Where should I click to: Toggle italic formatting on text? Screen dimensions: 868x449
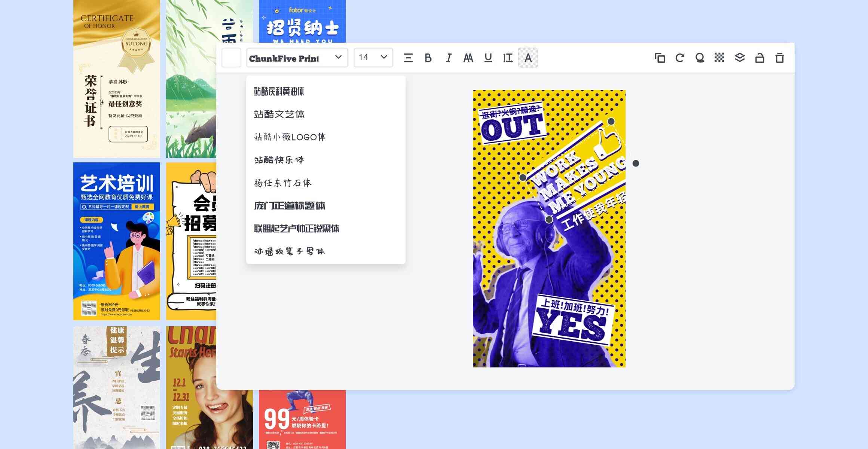pos(448,57)
